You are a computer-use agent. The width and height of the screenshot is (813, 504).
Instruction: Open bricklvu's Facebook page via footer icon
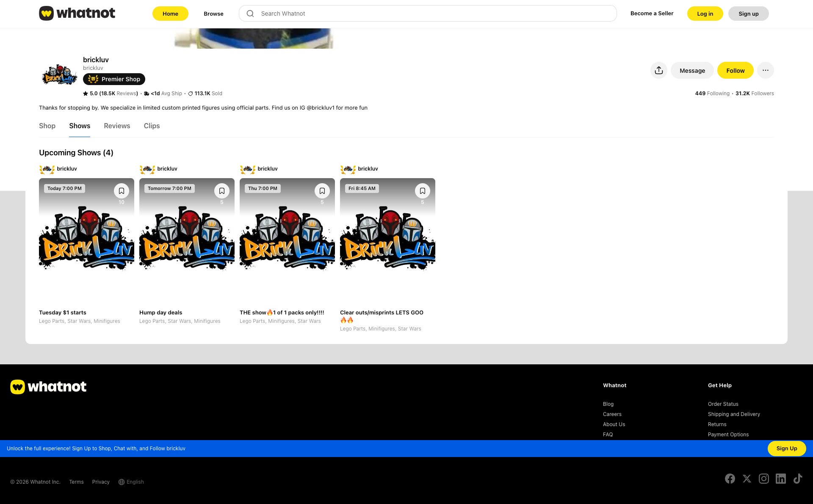[x=730, y=479]
